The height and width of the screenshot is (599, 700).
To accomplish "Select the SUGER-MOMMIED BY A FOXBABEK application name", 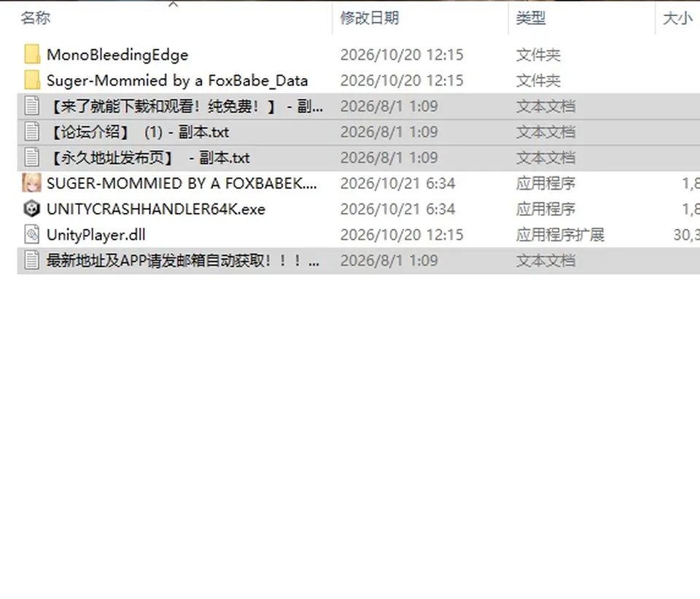I will [x=182, y=184].
